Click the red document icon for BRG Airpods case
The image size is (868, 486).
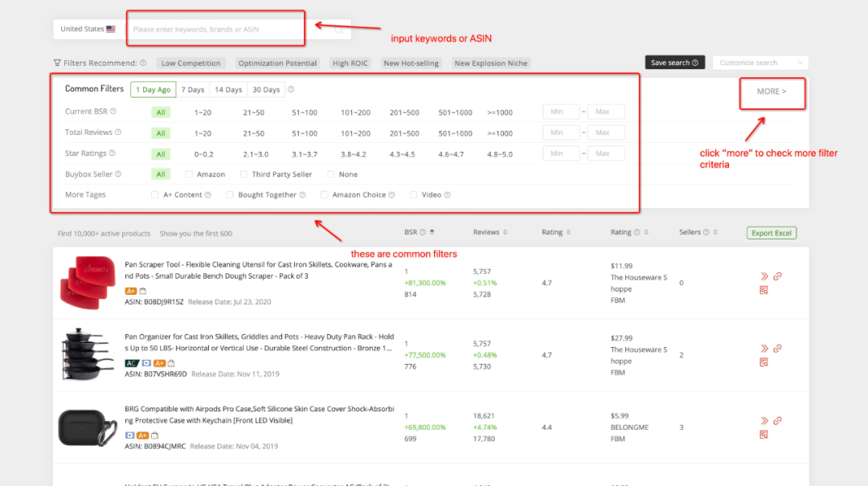(x=764, y=435)
